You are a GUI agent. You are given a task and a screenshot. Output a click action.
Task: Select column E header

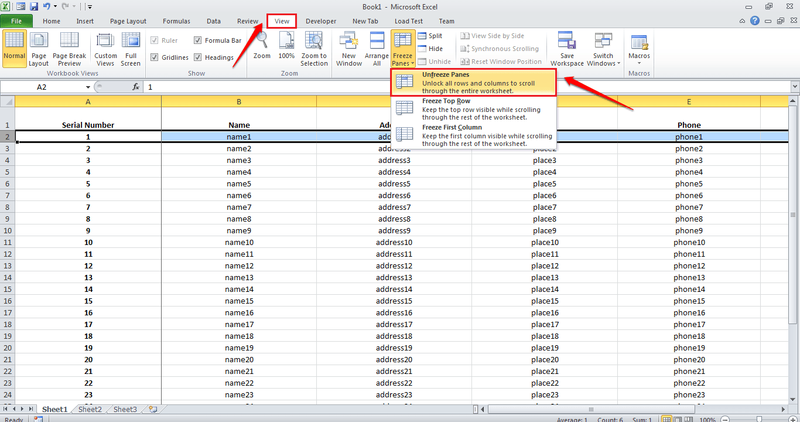point(689,102)
